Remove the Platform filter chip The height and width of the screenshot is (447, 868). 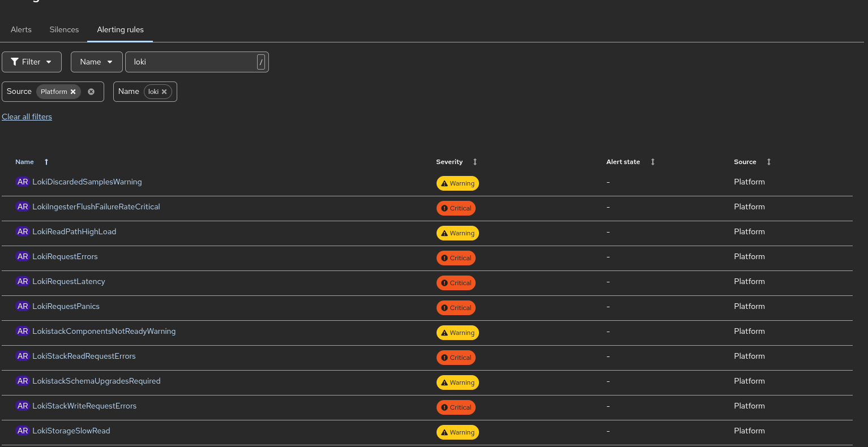click(73, 92)
